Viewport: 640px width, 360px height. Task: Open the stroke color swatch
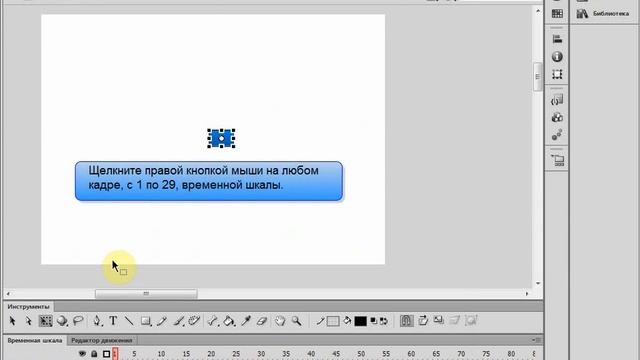point(333,322)
